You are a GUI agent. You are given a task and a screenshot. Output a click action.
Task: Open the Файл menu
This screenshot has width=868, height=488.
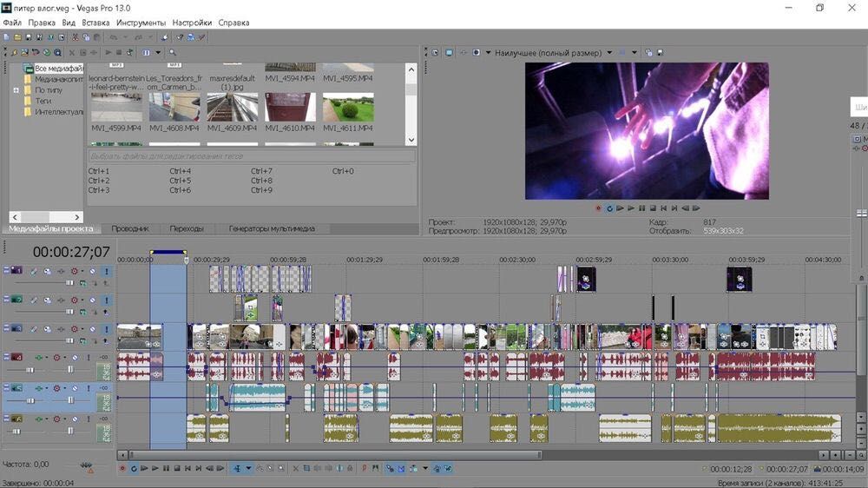tap(12, 23)
